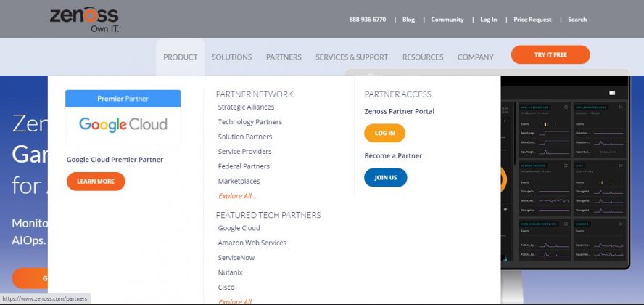Open the SERVICES & SUPPORT menu

click(352, 57)
